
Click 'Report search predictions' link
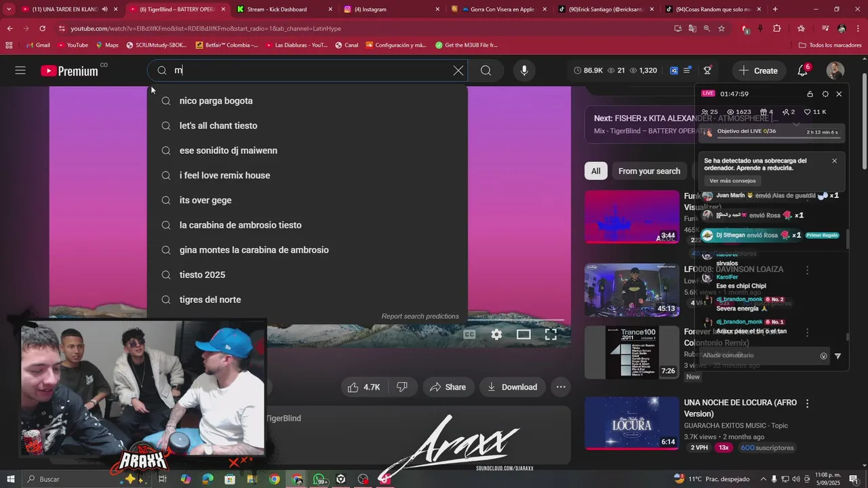click(420, 316)
